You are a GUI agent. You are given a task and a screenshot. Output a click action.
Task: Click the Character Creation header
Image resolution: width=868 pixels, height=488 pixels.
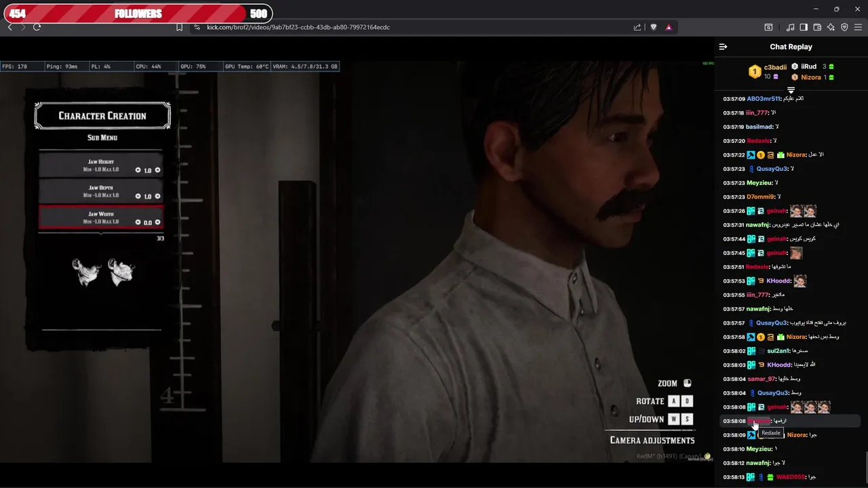(x=102, y=116)
